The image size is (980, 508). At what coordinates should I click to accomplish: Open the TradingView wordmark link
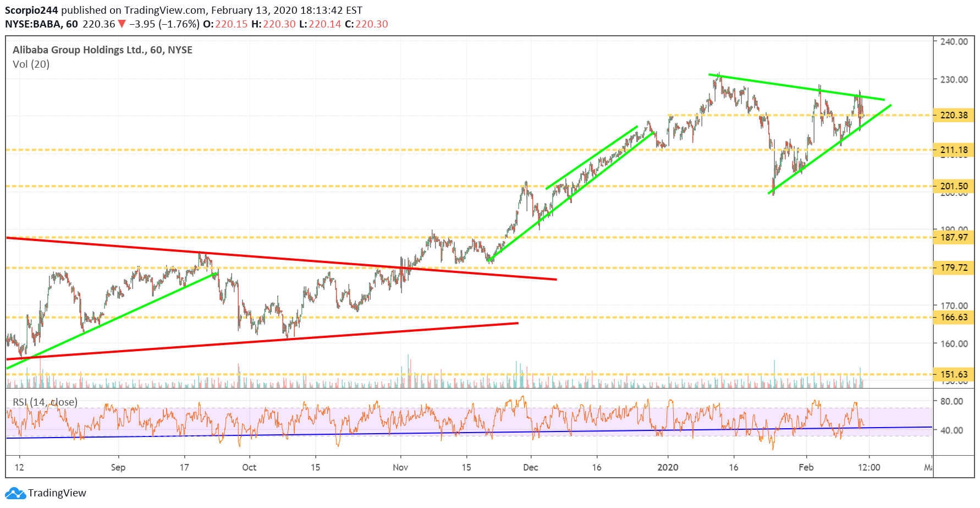(x=57, y=493)
